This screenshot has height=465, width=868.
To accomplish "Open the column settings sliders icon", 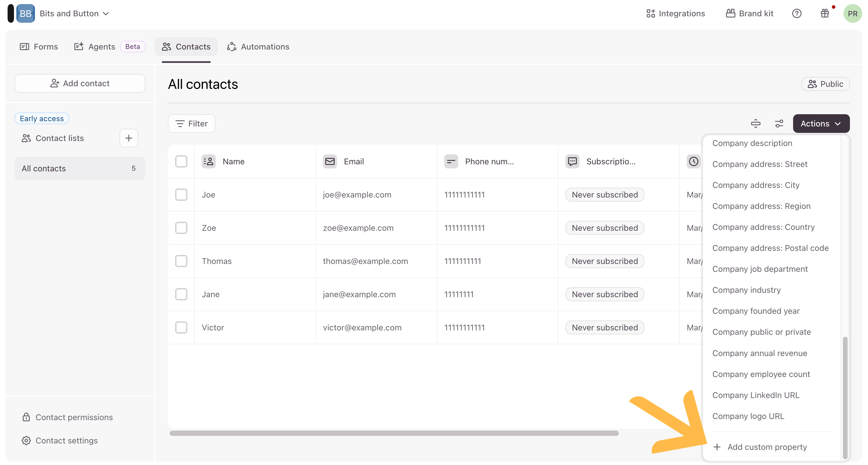I will [779, 124].
